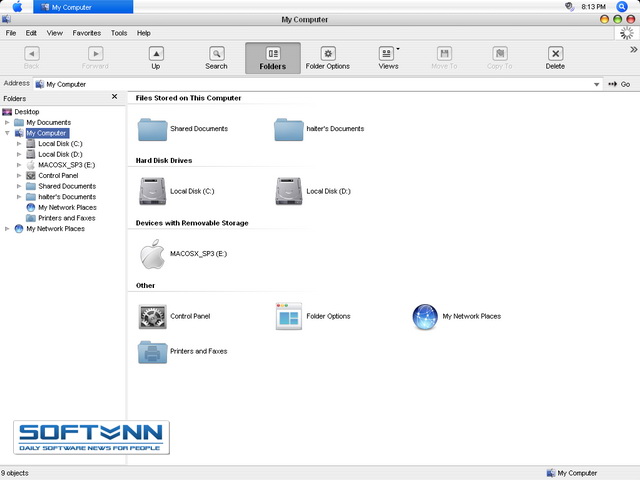Click the Up toolbar icon

coord(156,53)
